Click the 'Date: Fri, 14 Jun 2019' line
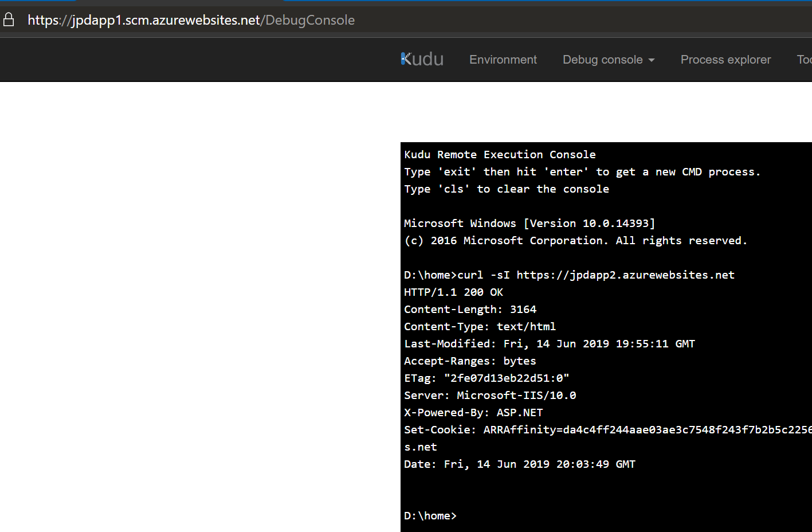 point(520,464)
